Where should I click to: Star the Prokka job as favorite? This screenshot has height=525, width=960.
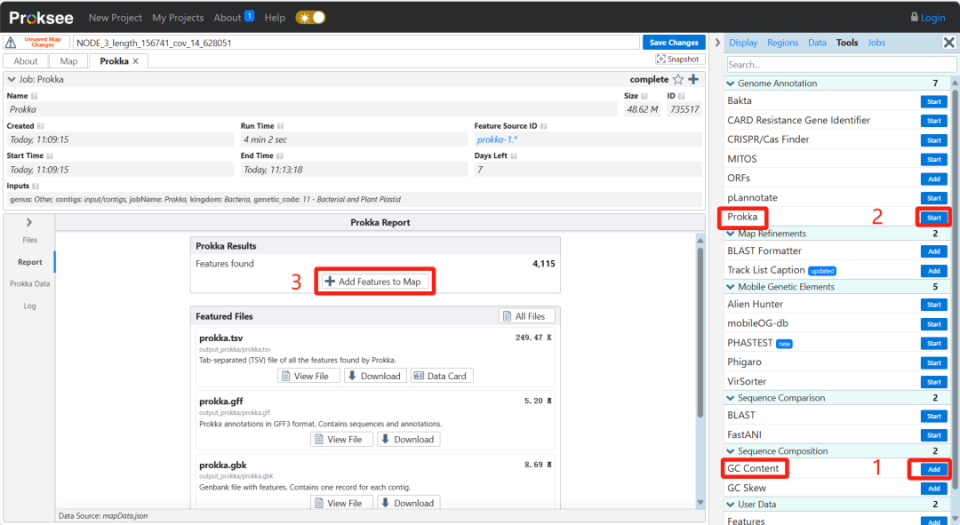pyautogui.click(x=678, y=80)
